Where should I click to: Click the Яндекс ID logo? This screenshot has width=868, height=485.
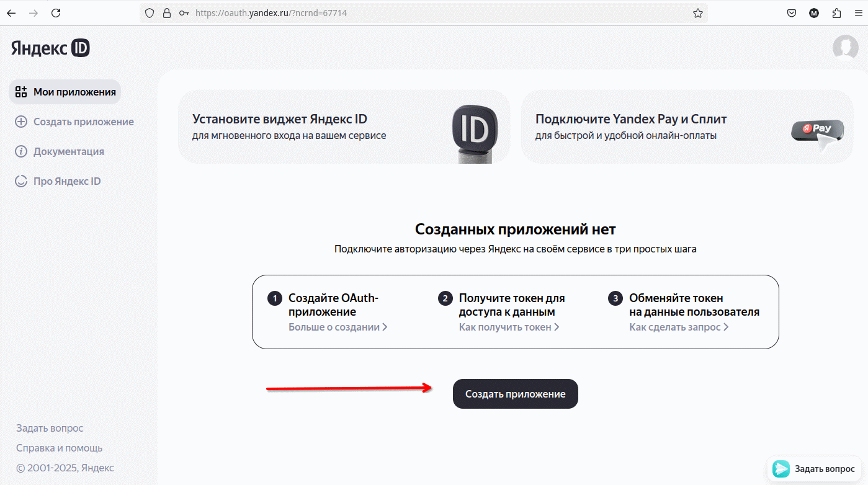tap(50, 48)
